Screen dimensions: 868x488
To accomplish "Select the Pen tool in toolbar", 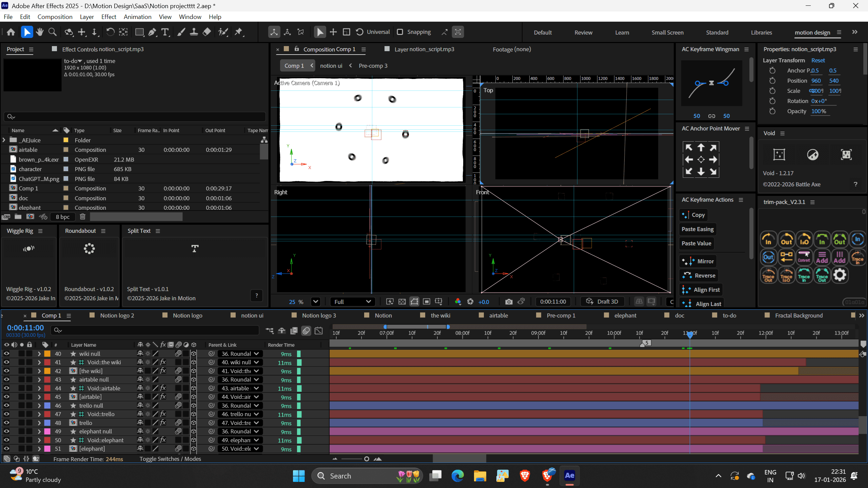I will [152, 32].
